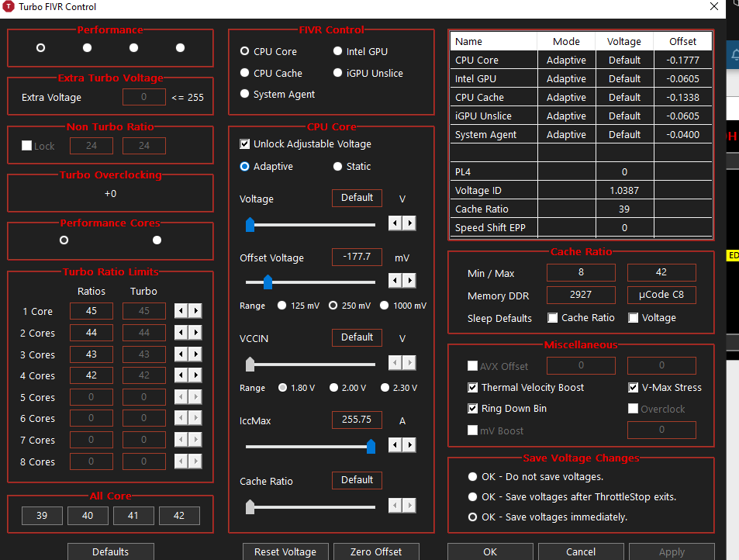Choose Adaptive voltage mode
Screen dimensions: 739x560
tap(244, 167)
